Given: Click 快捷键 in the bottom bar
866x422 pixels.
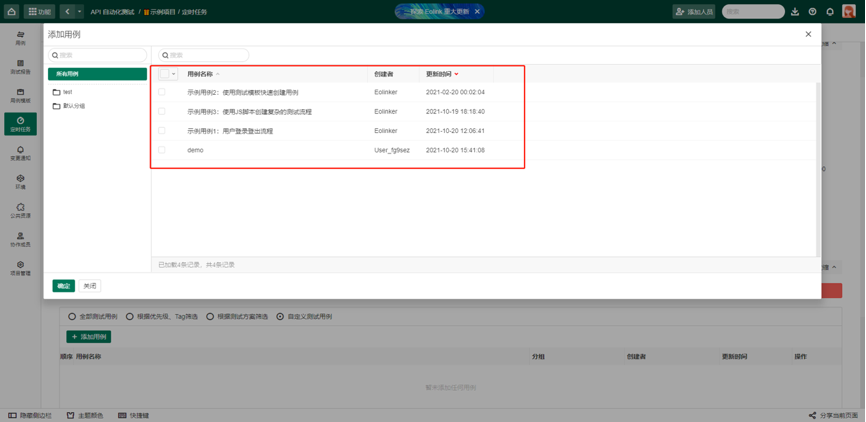Looking at the screenshot, I should 133,415.
